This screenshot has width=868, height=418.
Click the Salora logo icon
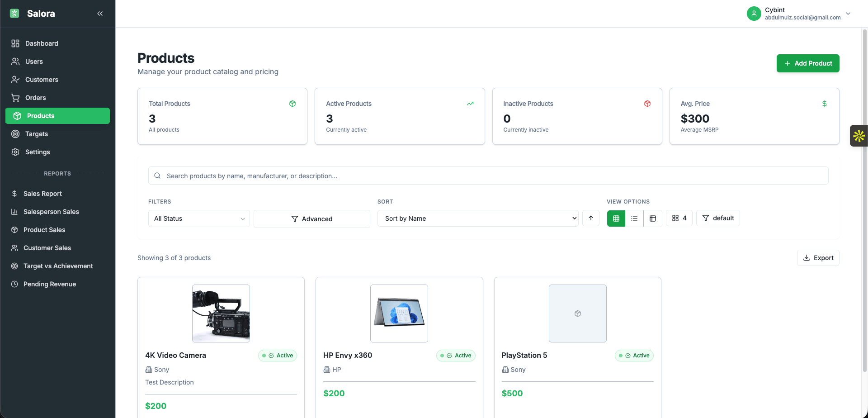point(14,13)
